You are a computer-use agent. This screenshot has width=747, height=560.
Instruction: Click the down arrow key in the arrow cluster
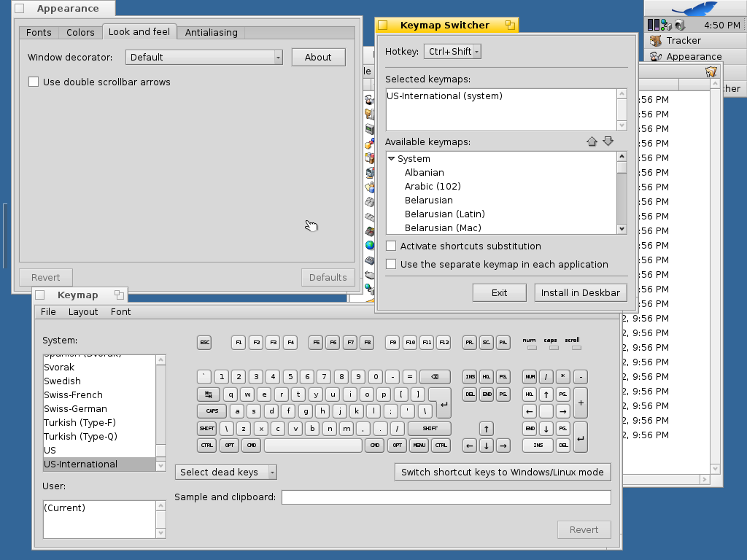tap(486, 446)
